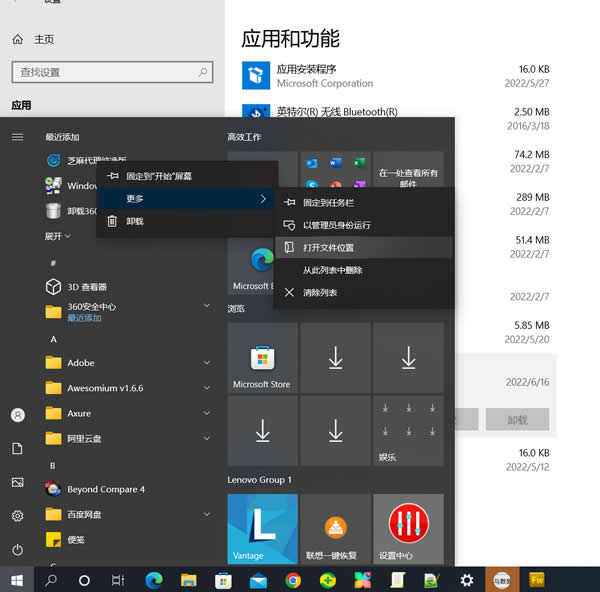Expand the 阿里云盘 folder chevron

coord(207,438)
